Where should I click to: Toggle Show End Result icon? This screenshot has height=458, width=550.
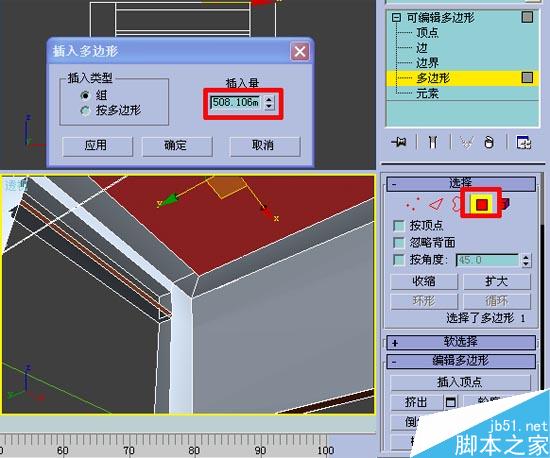pos(432,142)
